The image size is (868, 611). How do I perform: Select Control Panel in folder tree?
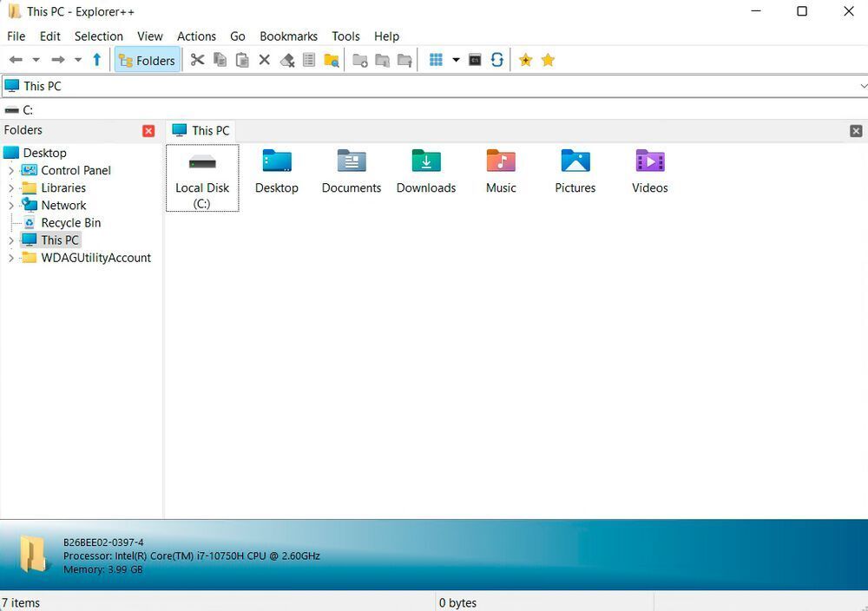pos(76,170)
